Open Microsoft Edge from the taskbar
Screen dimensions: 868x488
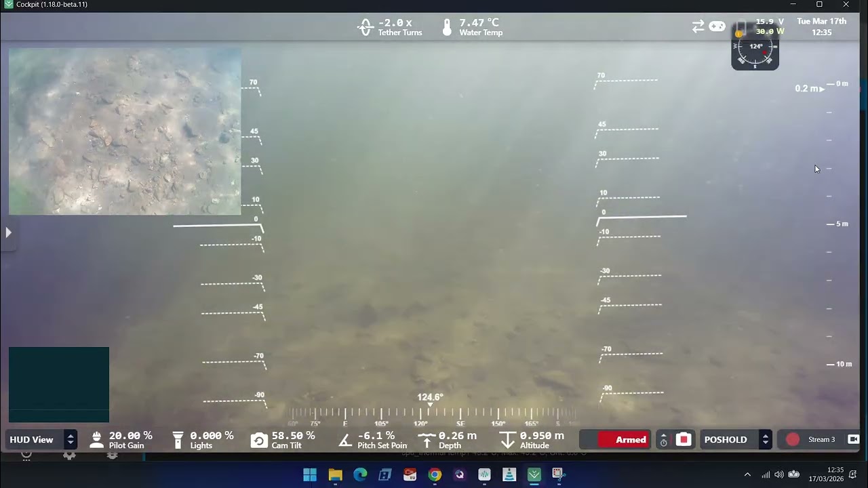click(360, 474)
